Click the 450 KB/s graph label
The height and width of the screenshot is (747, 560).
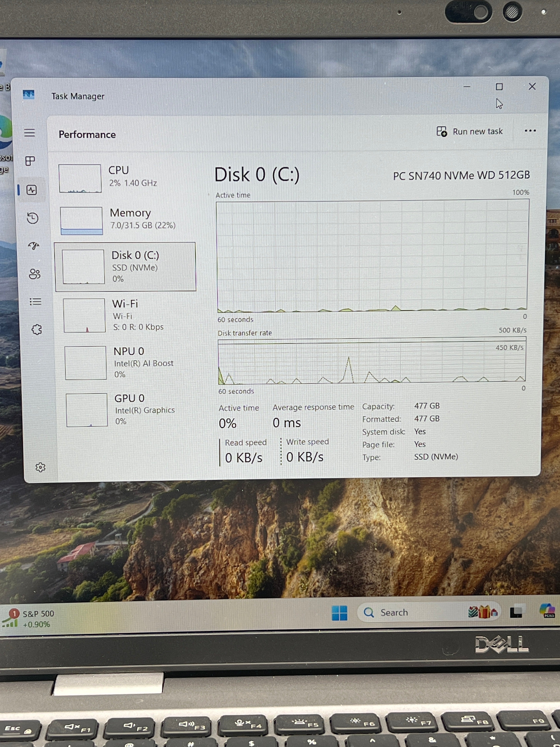[509, 348]
